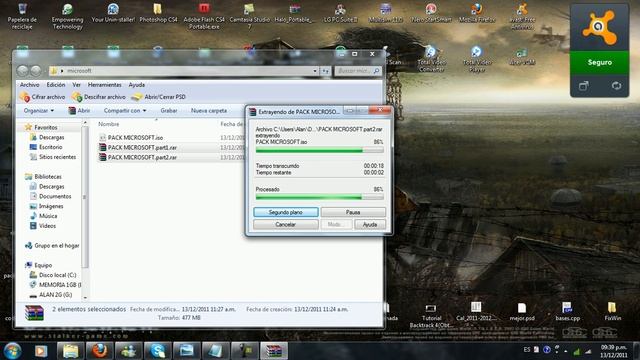Click Nueva carpeta in Explorer toolbar
The image size is (640, 360).
pos(209,111)
